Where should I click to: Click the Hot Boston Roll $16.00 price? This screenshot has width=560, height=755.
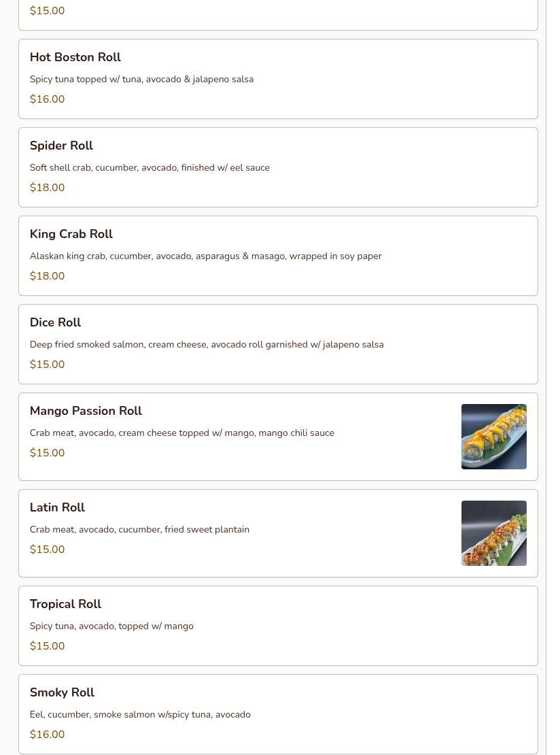[47, 99]
